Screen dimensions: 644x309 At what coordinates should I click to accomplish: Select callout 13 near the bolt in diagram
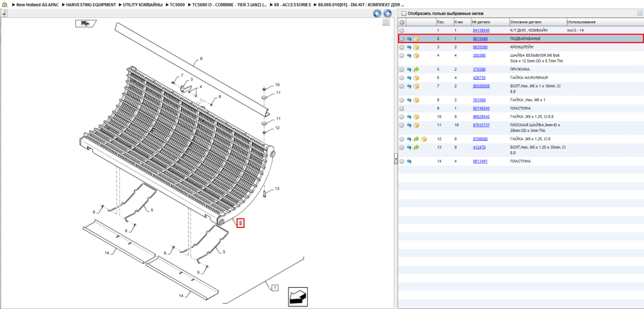click(277, 189)
